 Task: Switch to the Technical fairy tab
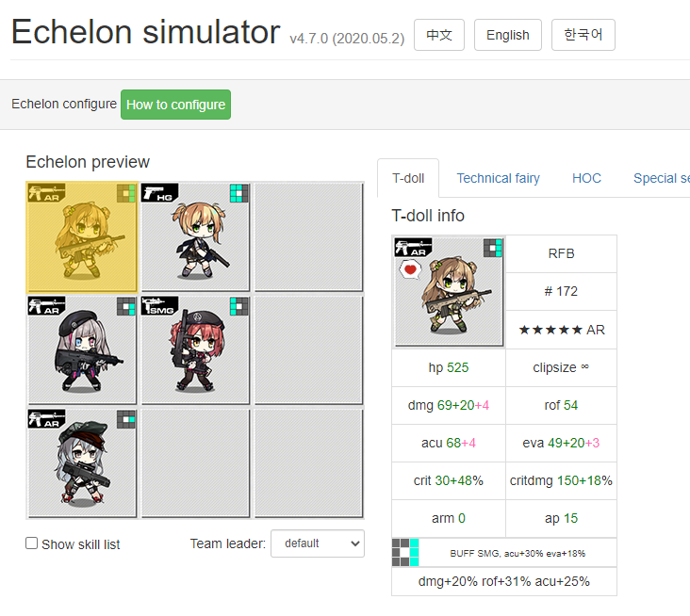[498, 178]
